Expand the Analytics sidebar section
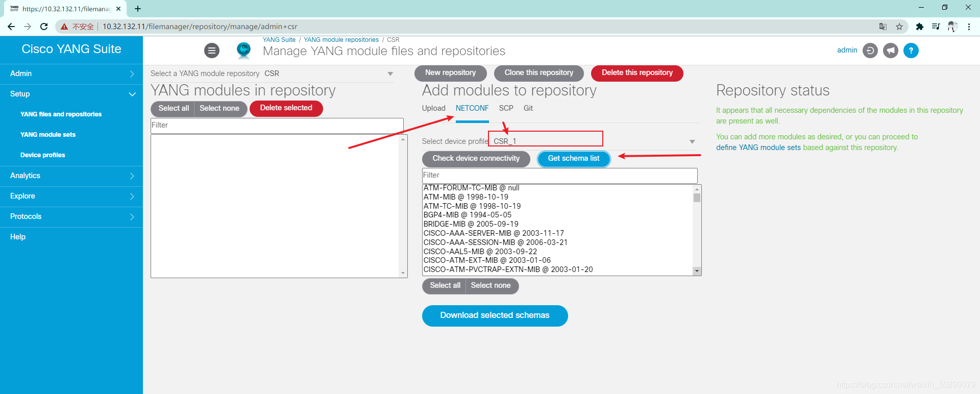 [71, 176]
